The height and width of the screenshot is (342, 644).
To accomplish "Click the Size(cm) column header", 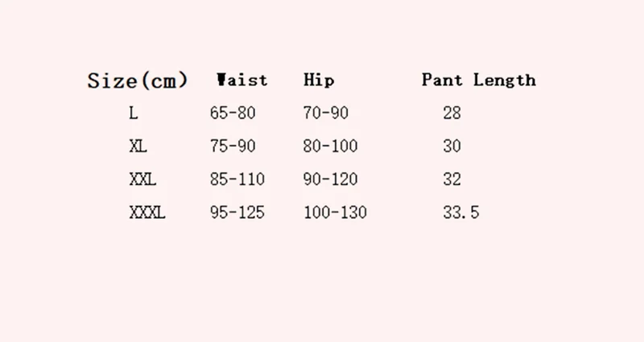I will 137,80.
